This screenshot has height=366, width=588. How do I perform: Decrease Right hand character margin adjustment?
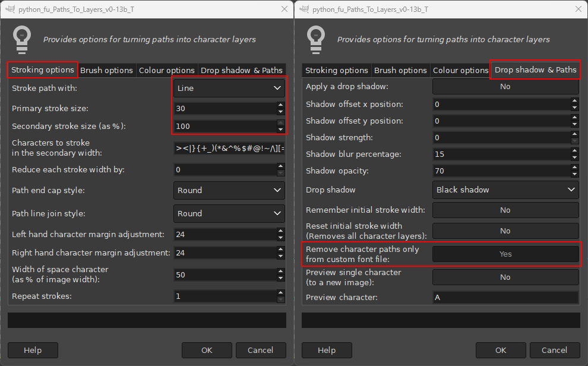pyautogui.click(x=280, y=256)
